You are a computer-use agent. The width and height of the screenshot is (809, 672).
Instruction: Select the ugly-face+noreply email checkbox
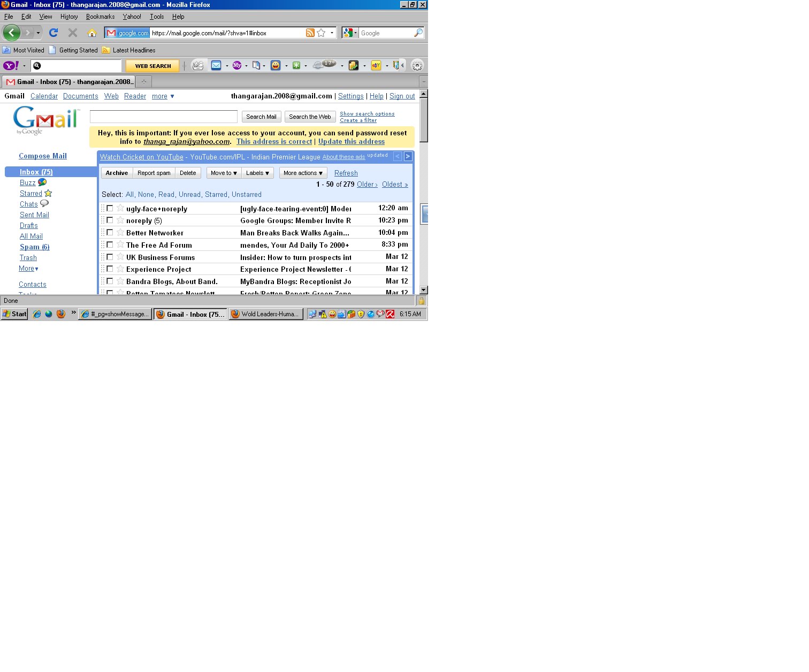coord(110,208)
